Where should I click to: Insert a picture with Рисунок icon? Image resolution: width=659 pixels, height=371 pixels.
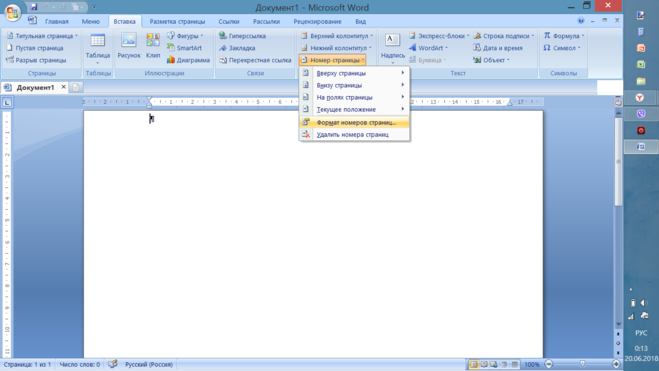point(129,46)
